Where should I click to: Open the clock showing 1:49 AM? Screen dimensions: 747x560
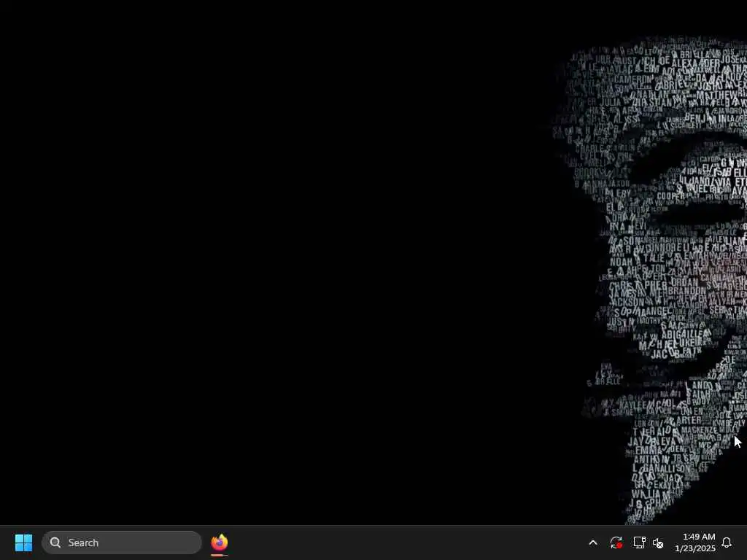[695, 542]
